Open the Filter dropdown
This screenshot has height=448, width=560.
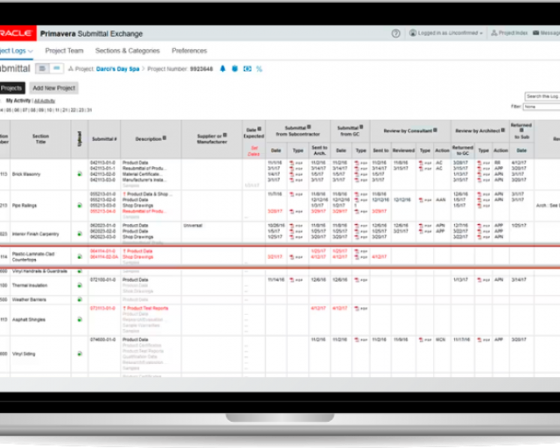click(x=541, y=107)
